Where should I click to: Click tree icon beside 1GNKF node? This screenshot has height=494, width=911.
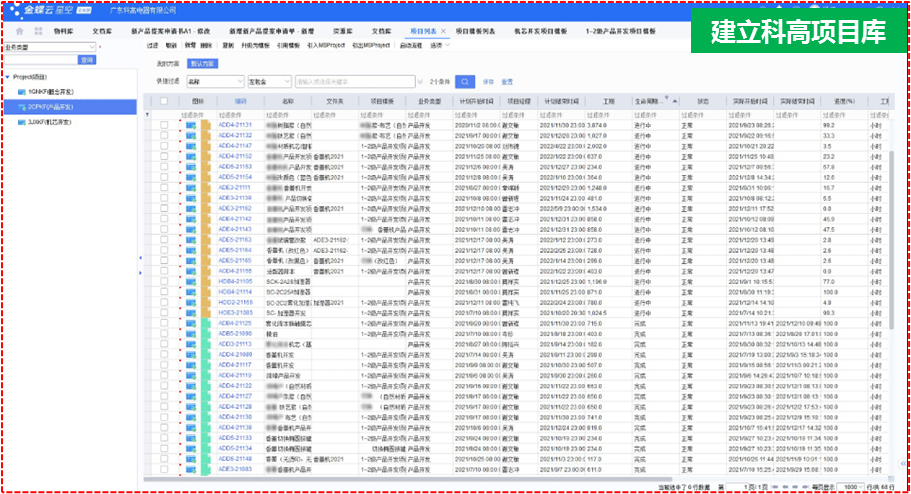[21, 92]
